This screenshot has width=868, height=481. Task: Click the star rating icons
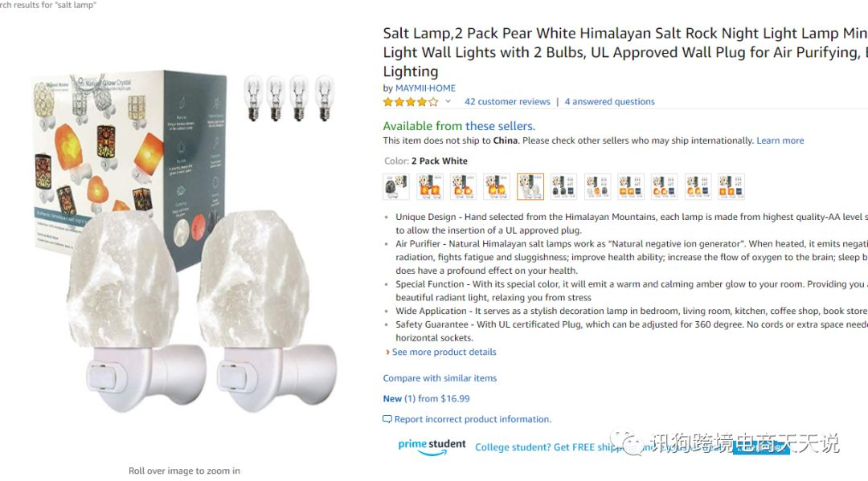click(411, 102)
